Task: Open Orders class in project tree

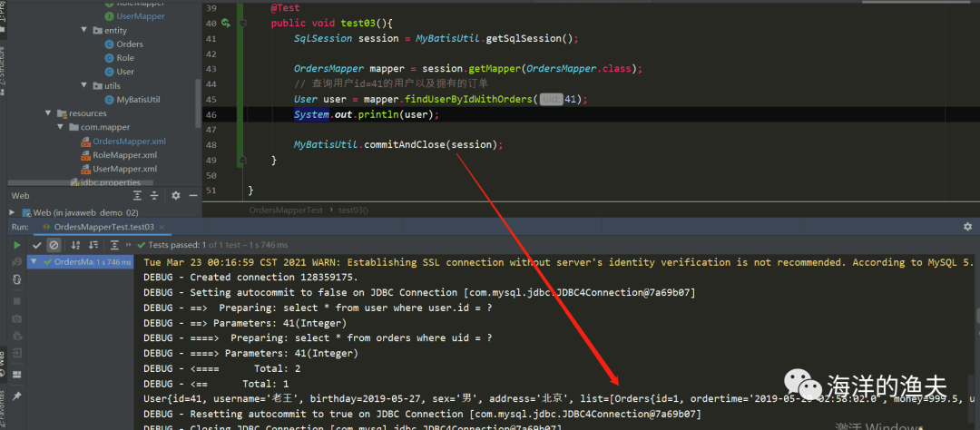Action: [123, 44]
